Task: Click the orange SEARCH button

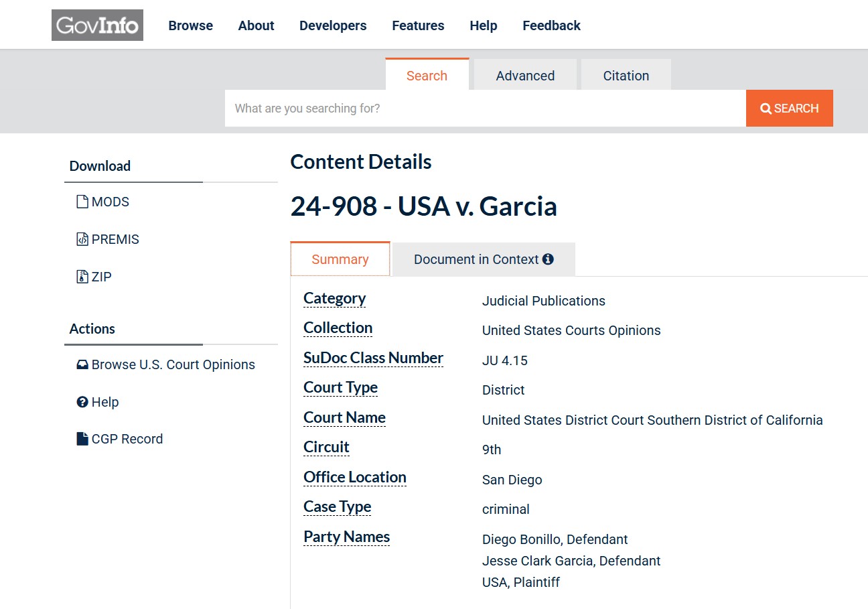Action: coord(790,109)
